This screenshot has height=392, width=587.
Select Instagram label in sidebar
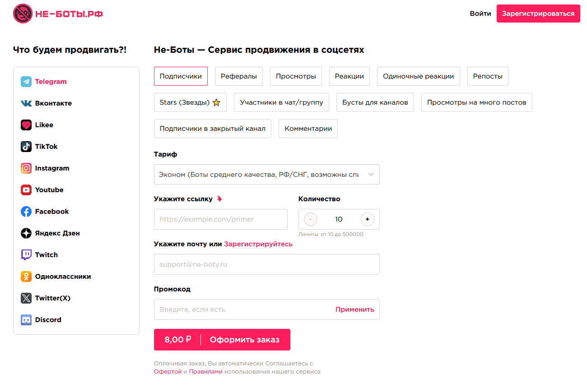(52, 168)
